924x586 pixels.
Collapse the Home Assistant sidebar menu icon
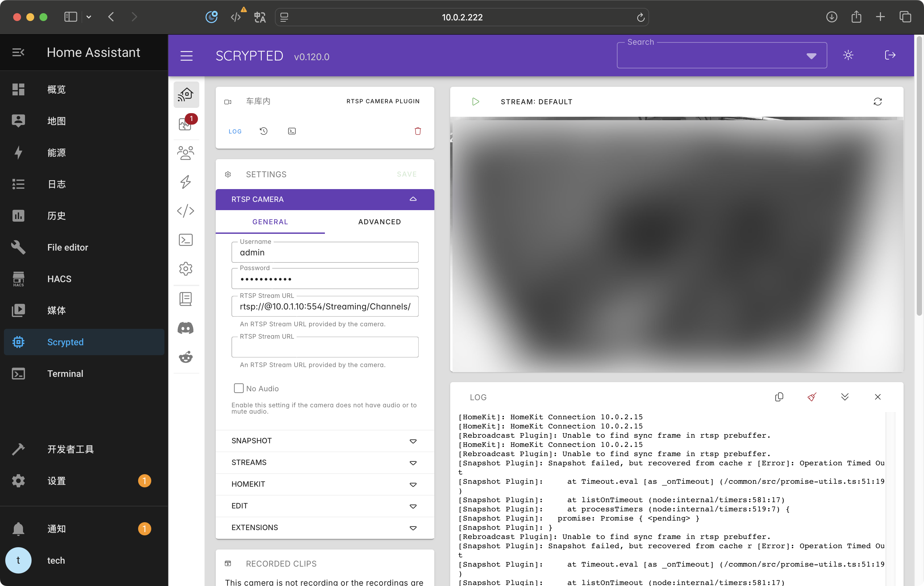[18, 52]
